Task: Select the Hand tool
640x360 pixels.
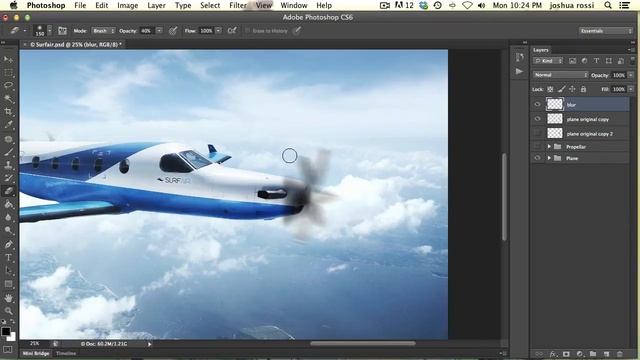Action: 8,298
